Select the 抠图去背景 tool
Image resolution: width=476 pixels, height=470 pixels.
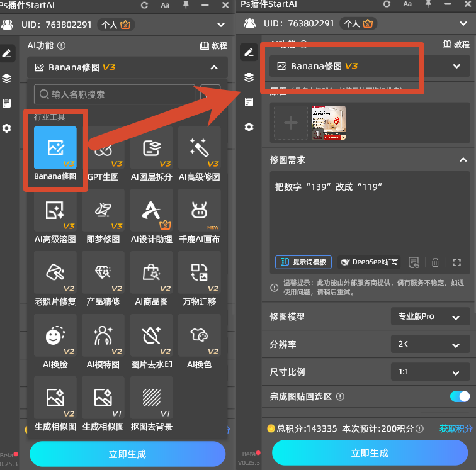(x=152, y=398)
